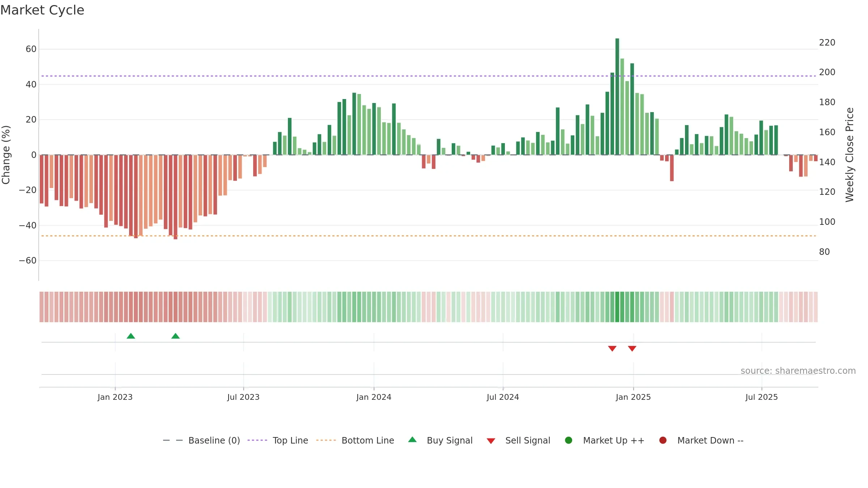Click the Weekly Close Price axis title
Viewport: 868px width, 488px height.
pos(850,155)
